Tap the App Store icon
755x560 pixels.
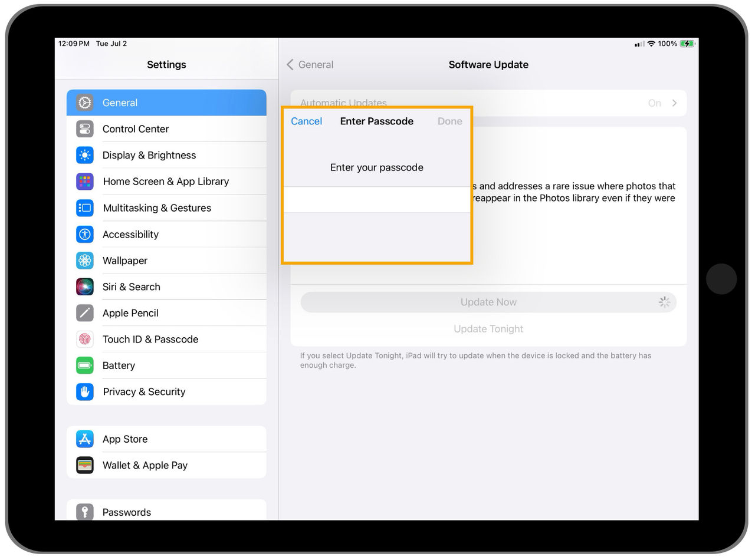[85, 439]
